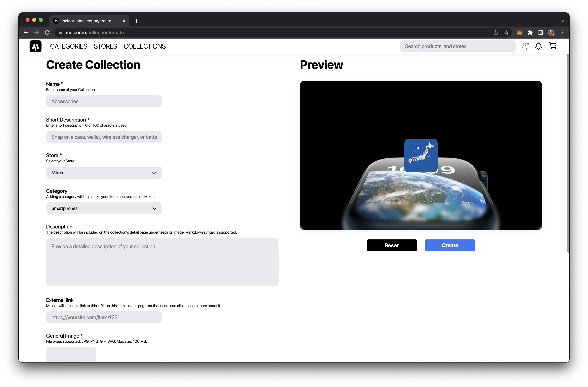Click the shopping cart icon
The width and height of the screenshot is (588, 387).
coord(553,46)
